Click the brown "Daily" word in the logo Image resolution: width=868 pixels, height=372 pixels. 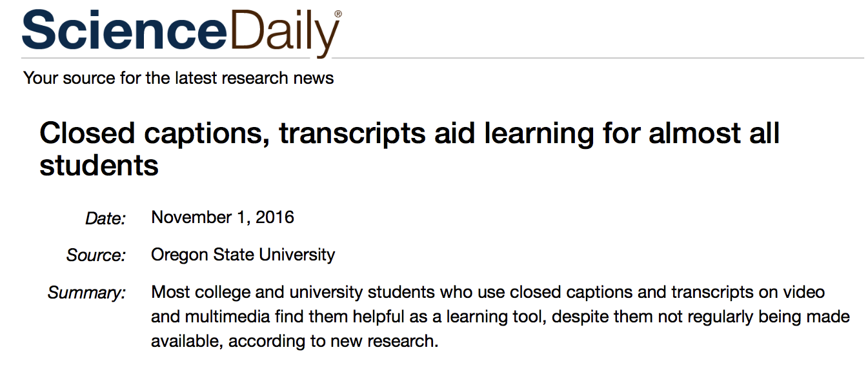[285, 34]
